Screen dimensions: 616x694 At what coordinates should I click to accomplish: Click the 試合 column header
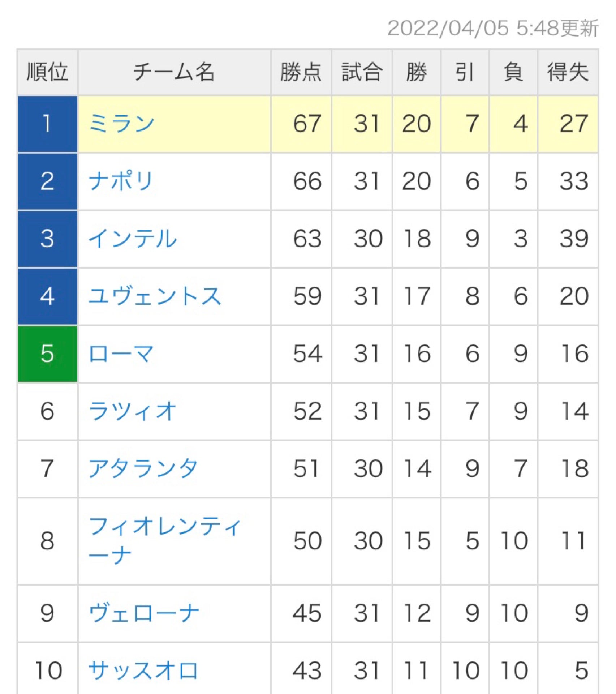coord(362,72)
